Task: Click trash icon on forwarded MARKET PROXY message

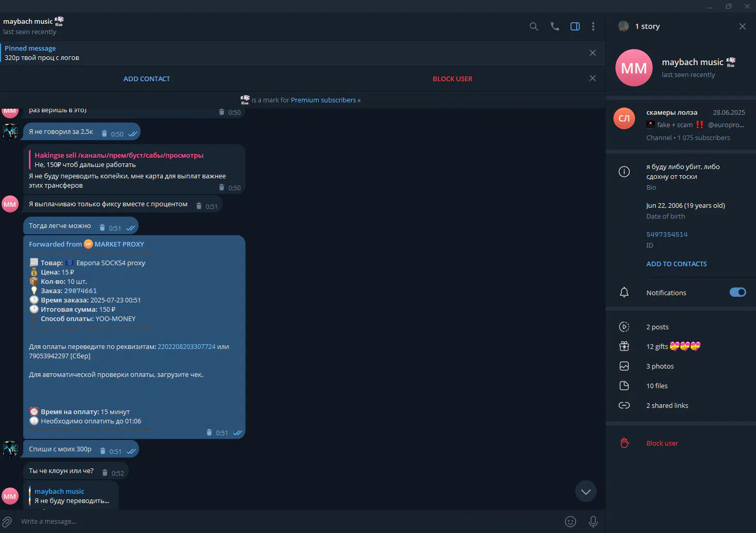Action: [x=209, y=433]
